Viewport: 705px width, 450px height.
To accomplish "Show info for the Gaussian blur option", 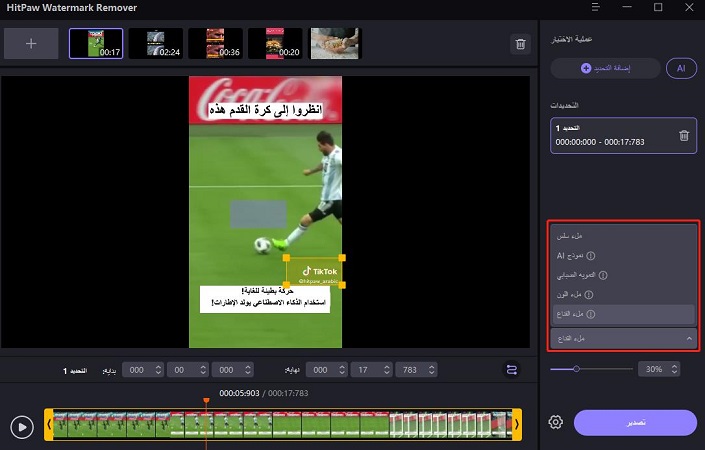I will (603, 275).
